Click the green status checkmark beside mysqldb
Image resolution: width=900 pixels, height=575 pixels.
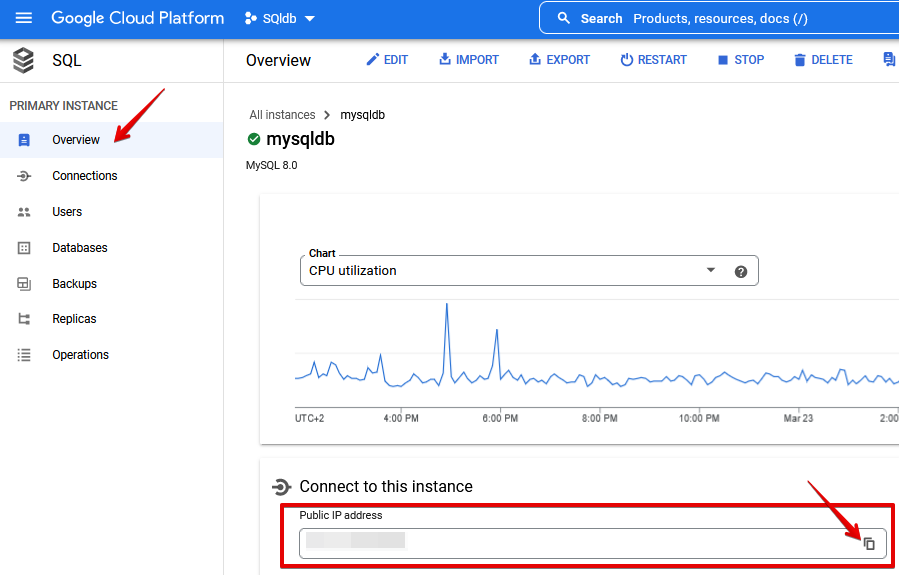[254, 139]
